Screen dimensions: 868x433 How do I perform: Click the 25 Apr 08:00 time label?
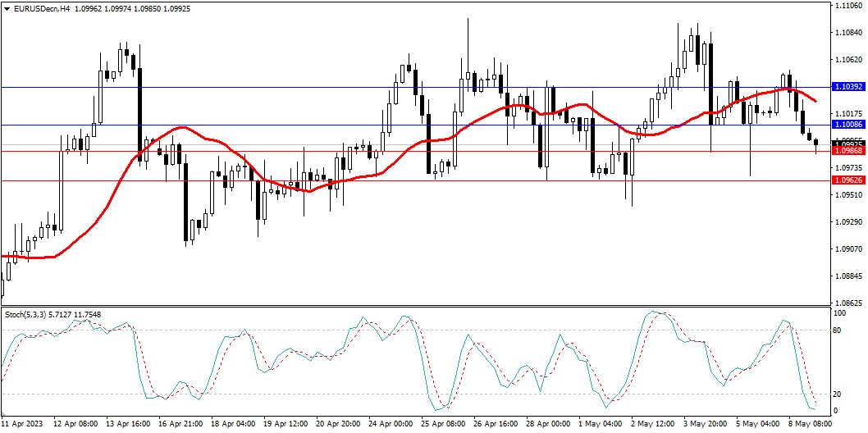(443, 424)
